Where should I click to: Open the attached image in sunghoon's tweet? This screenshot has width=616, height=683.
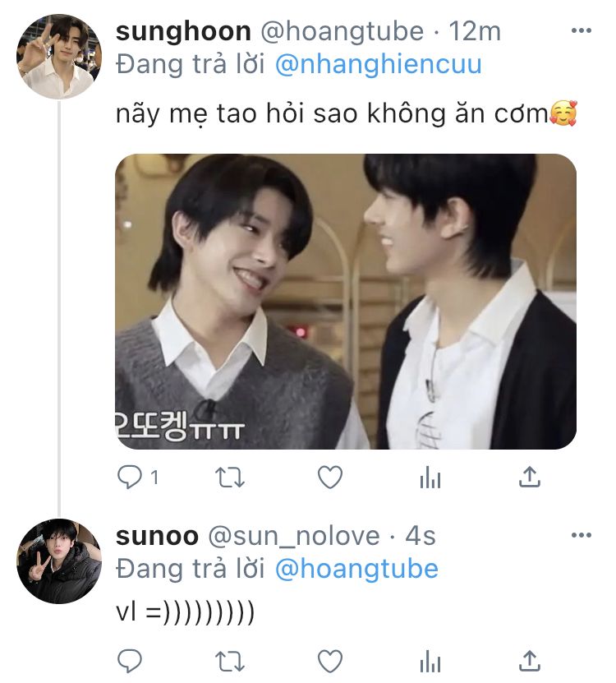point(345,302)
